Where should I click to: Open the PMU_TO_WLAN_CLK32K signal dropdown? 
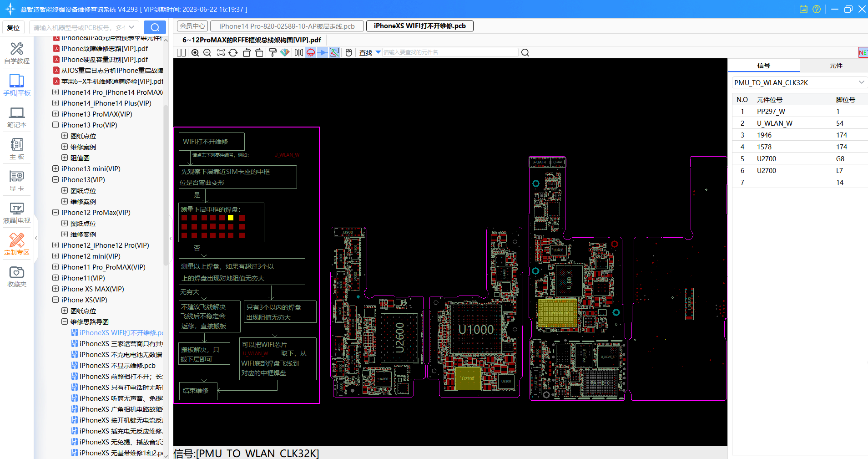point(861,82)
